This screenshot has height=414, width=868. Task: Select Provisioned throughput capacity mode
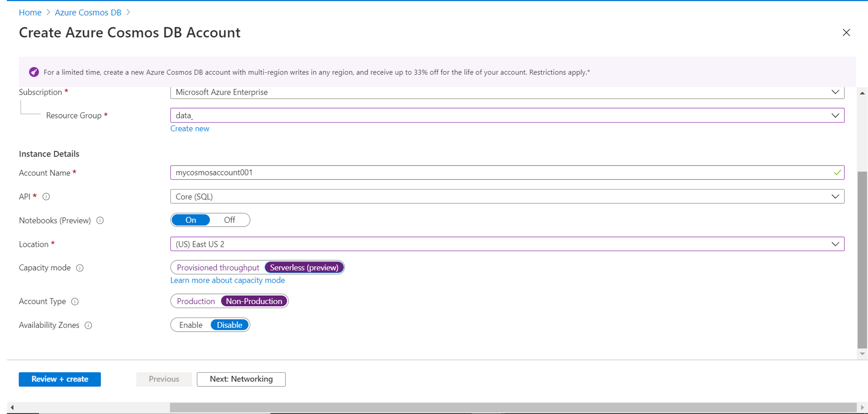218,268
